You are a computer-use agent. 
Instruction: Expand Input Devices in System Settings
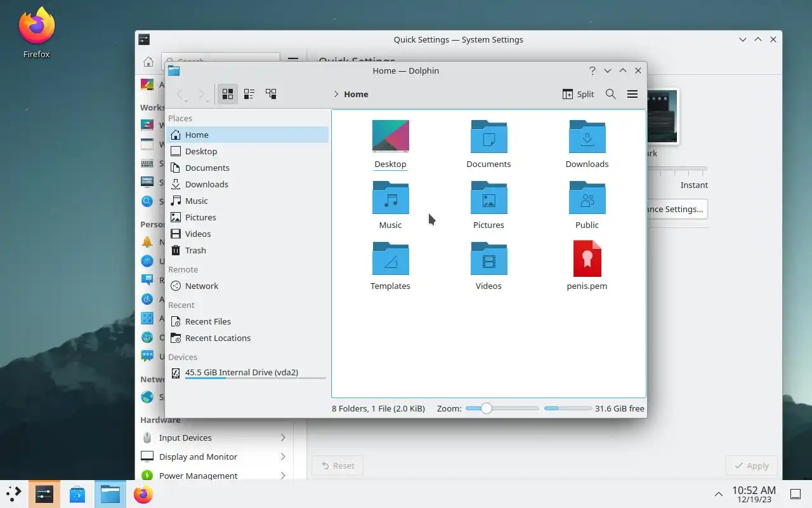click(213, 438)
